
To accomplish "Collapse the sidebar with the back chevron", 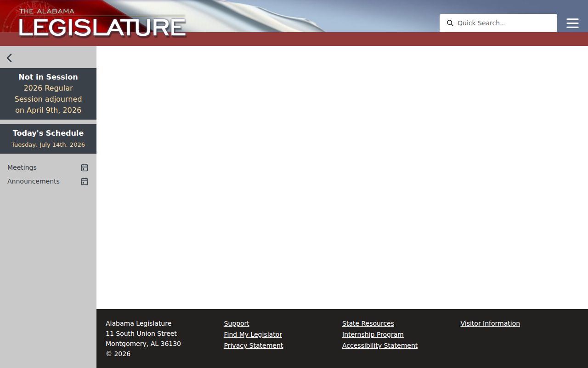I will coord(9,58).
